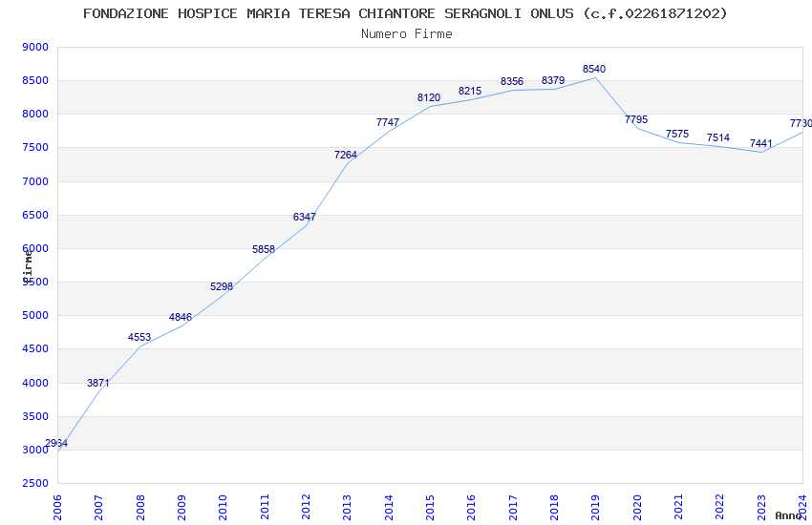Click the 2010 x-axis year label
The width and height of the screenshot is (812, 525).
tap(224, 507)
